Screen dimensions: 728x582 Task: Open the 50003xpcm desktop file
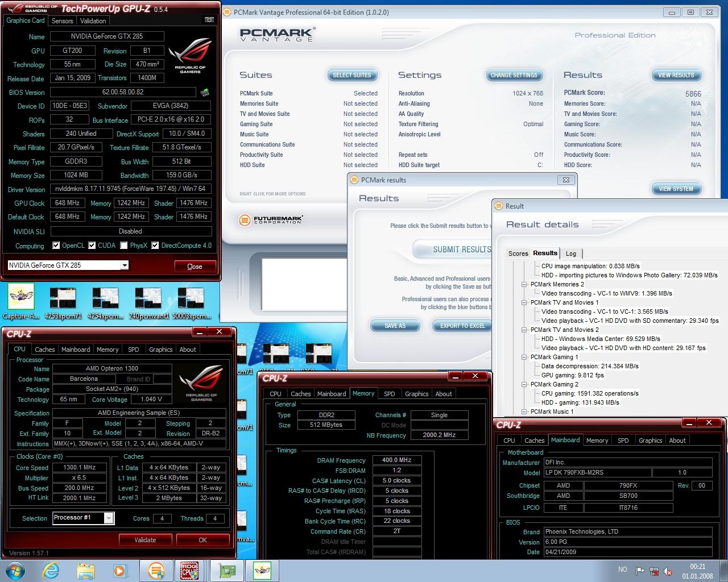(191, 303)
